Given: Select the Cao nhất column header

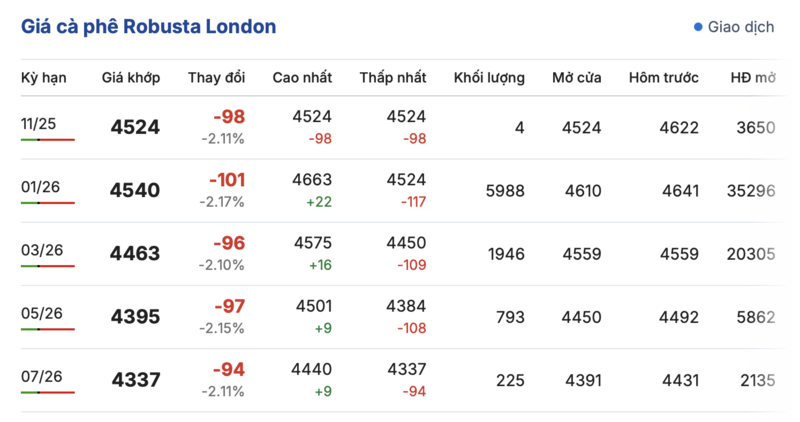Looking at the screenshot, I should click(302, 78).
